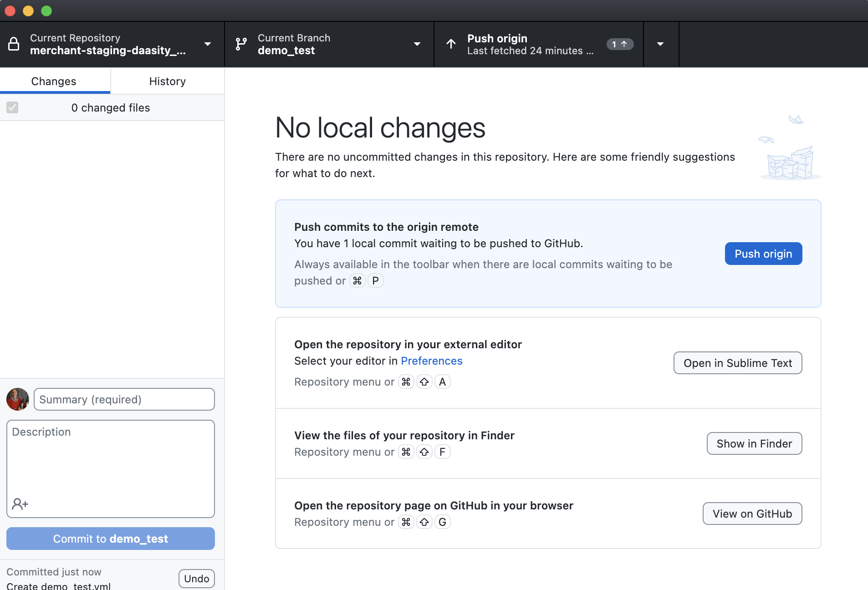This screenshot has height=590, width=868.
Task: Undo the last commit
Action: [x=196, y=579]
